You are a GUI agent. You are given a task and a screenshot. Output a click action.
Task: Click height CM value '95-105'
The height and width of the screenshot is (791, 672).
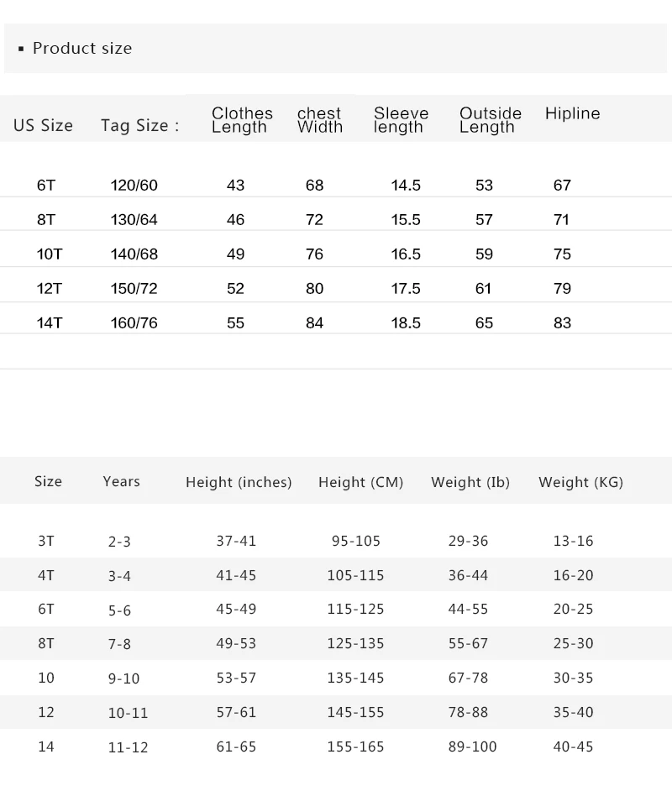click(x=355, y=541)
